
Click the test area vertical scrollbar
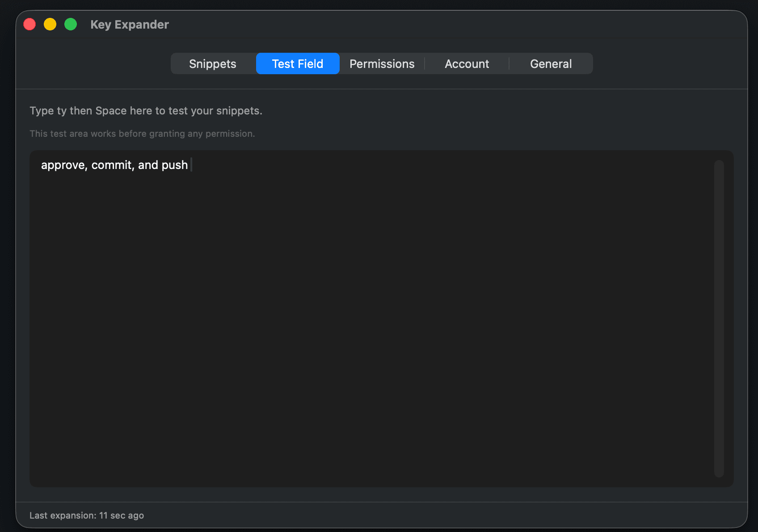(719, 319)
